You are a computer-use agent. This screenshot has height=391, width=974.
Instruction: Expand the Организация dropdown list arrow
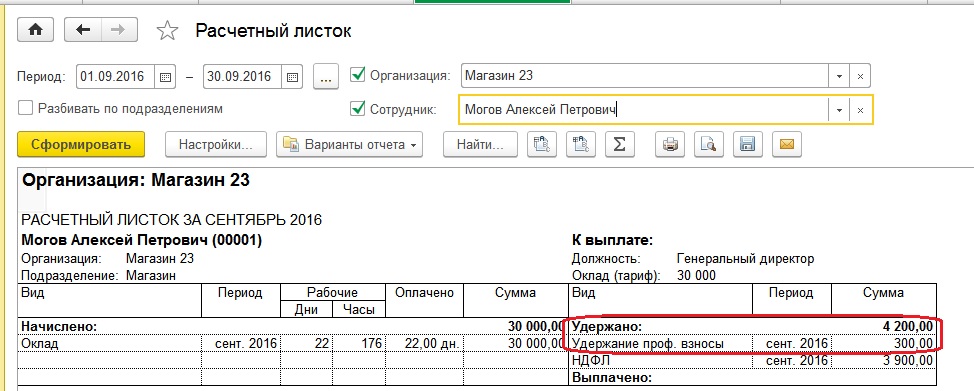point(839,76)
